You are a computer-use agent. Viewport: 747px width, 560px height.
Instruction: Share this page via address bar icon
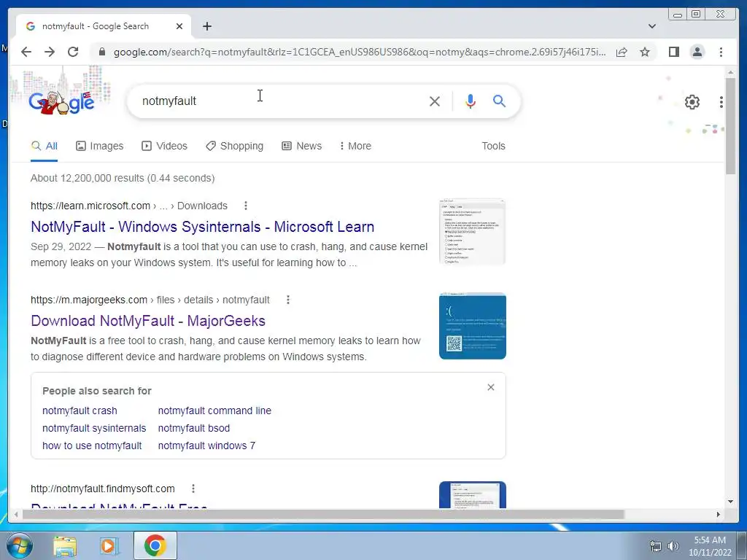pos(622,52)
